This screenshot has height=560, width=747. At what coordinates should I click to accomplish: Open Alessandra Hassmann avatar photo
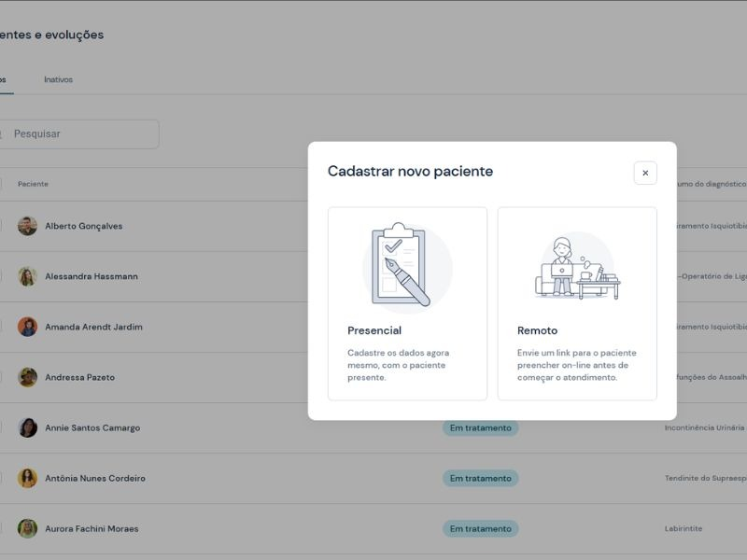click(x=27, y=276)
